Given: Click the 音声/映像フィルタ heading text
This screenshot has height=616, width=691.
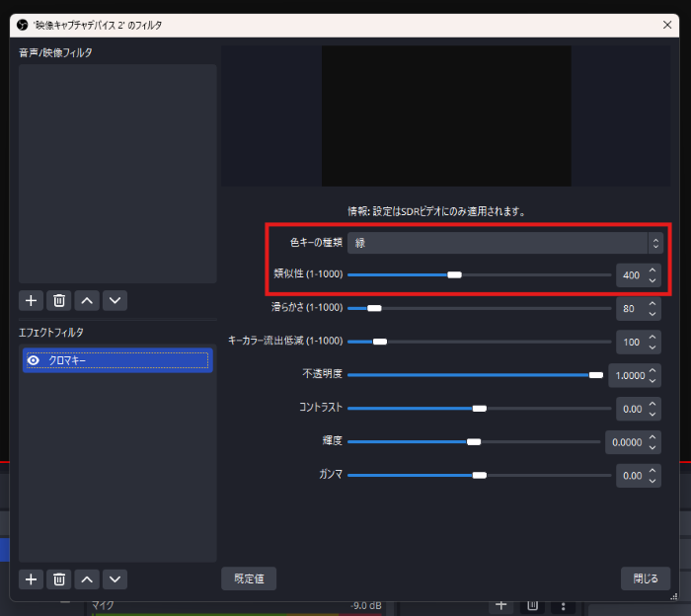Looking at the screenshot, I should pos(55,53).
